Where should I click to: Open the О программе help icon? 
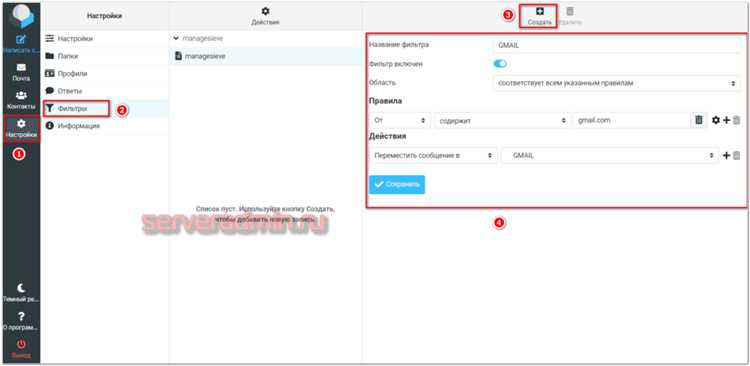click(x=21, y=321)
